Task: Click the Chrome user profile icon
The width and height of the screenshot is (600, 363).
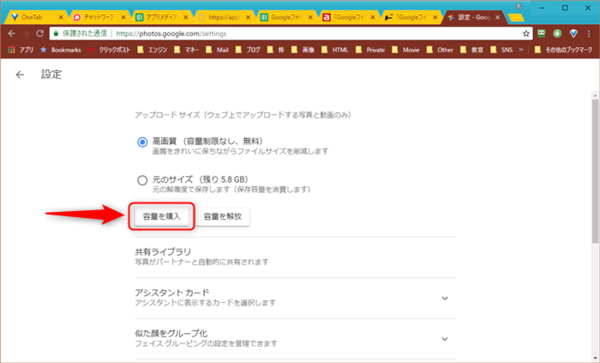Action: (x=519, y=7)
